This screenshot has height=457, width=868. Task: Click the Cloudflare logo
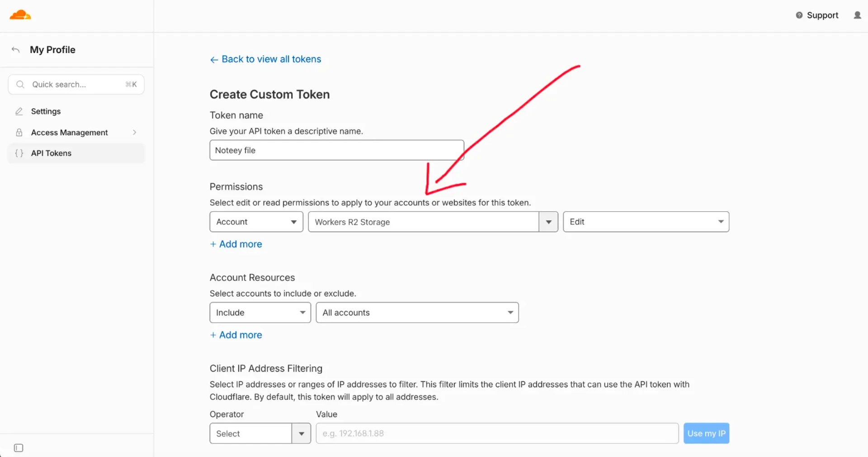20,15
